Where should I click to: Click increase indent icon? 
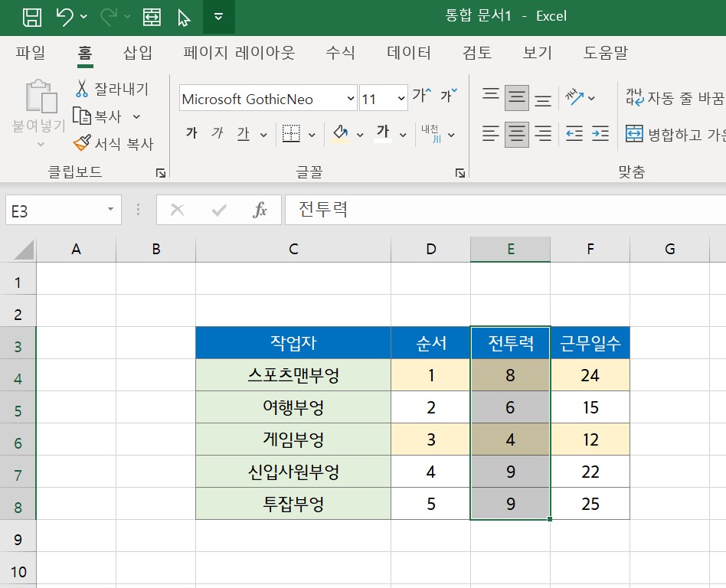click(600, 134)
